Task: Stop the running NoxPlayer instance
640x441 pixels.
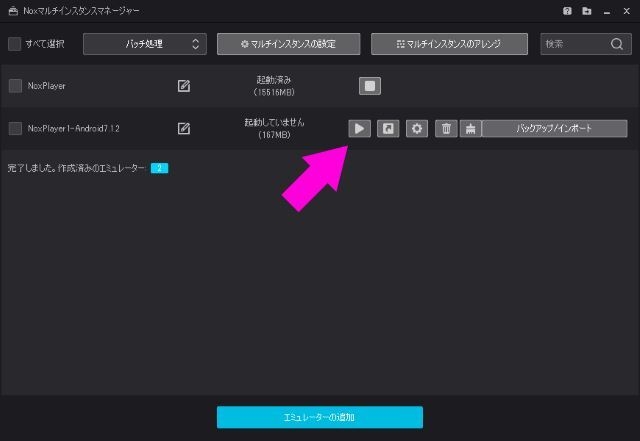Action: [370, 86]
